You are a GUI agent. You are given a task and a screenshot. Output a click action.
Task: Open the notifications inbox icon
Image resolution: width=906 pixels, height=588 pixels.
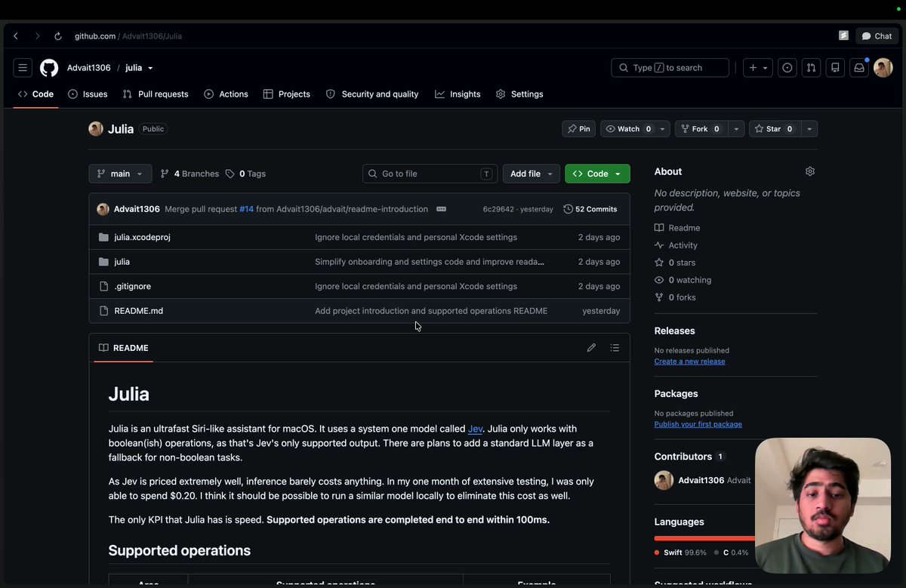click(x=859, y=68)
